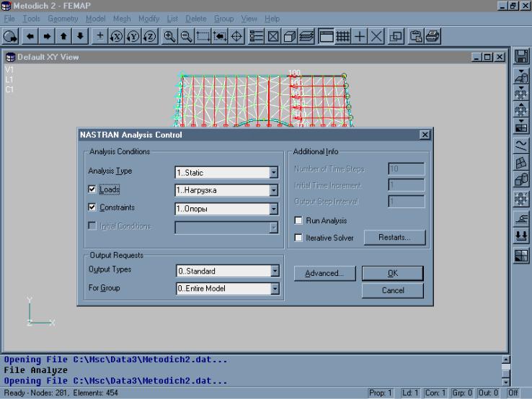This screenshot has width=532, height=399.
Task: Click the X cross toolbar icon
Action: pos(376,36)
